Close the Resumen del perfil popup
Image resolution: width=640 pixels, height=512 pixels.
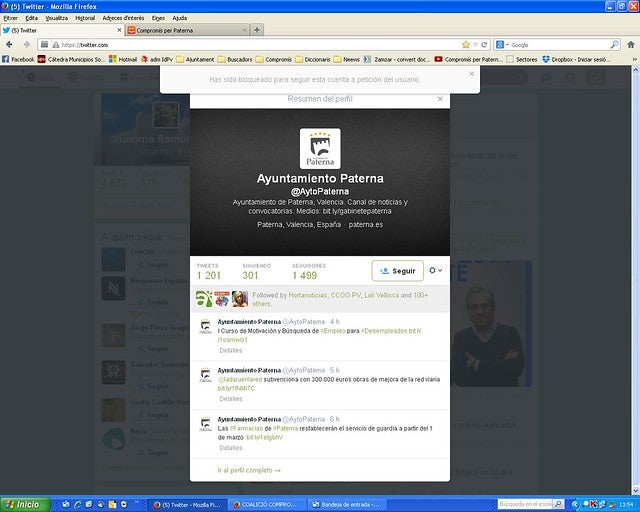[440, 99]
